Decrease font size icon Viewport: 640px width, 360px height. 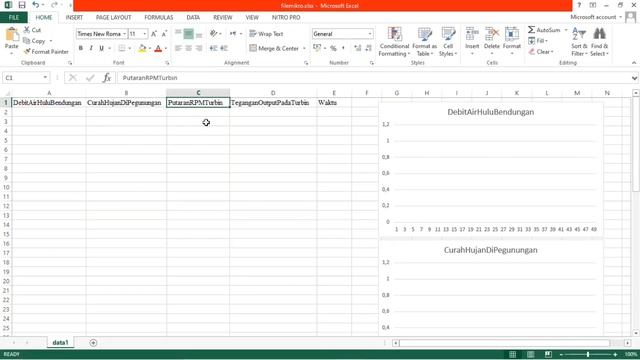[164, 34]
